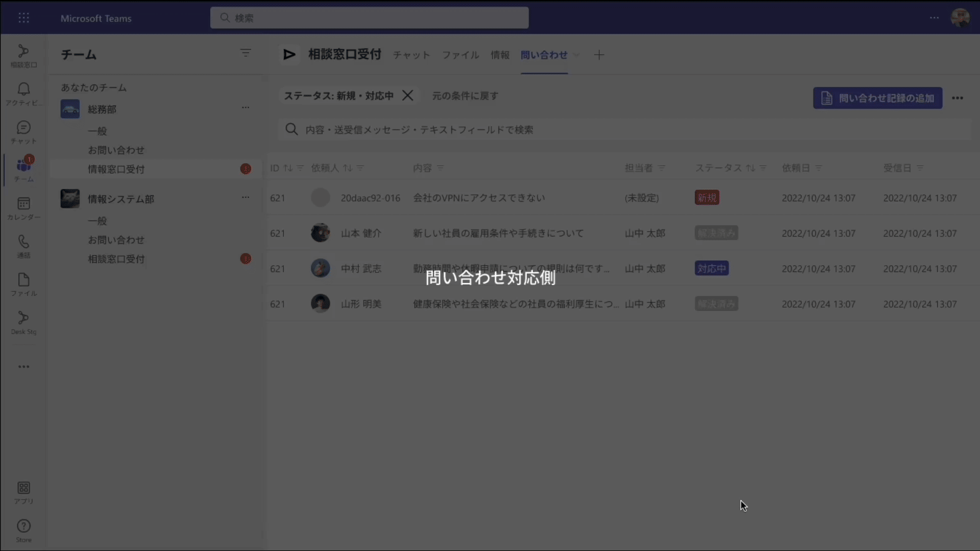This screenshot has width=980, height=551.
Task: Select お問い合わせ channel under 情報システム部
Action: pyautogui.click(x=116, y=240)
